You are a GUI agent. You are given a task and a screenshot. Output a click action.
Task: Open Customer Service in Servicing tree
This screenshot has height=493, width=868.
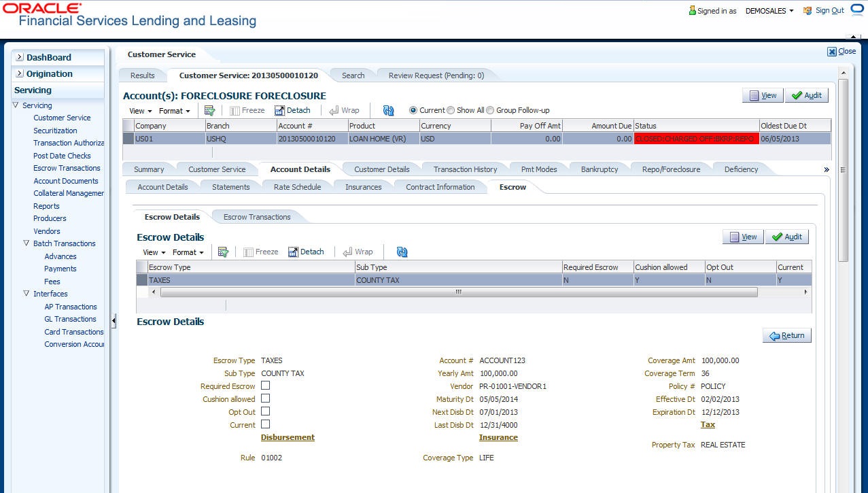(x=62, y=118)
